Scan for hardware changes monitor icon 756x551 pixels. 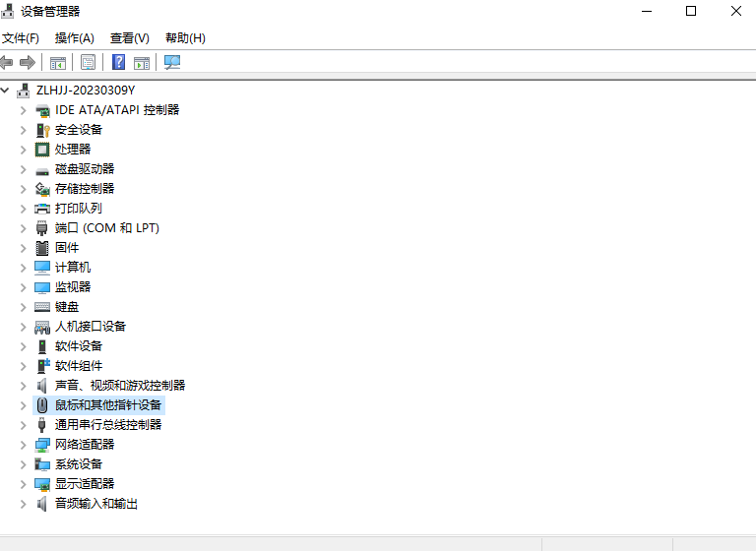(x=172, y=62)
